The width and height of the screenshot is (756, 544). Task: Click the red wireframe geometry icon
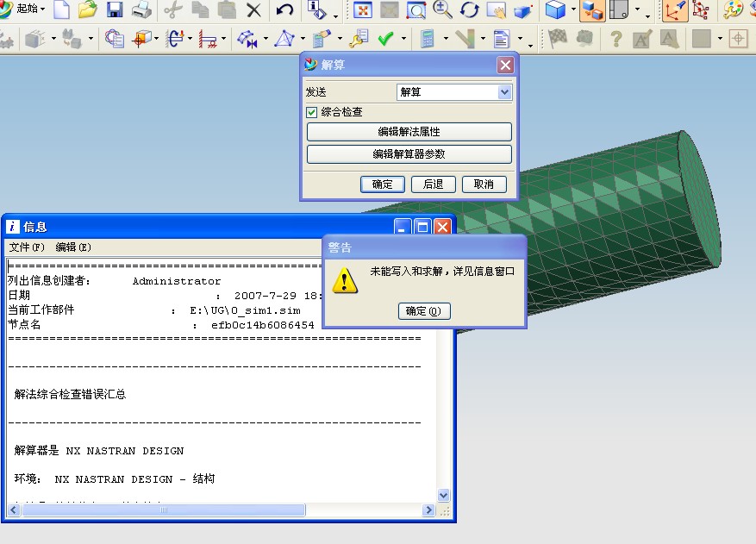(701, 9)
